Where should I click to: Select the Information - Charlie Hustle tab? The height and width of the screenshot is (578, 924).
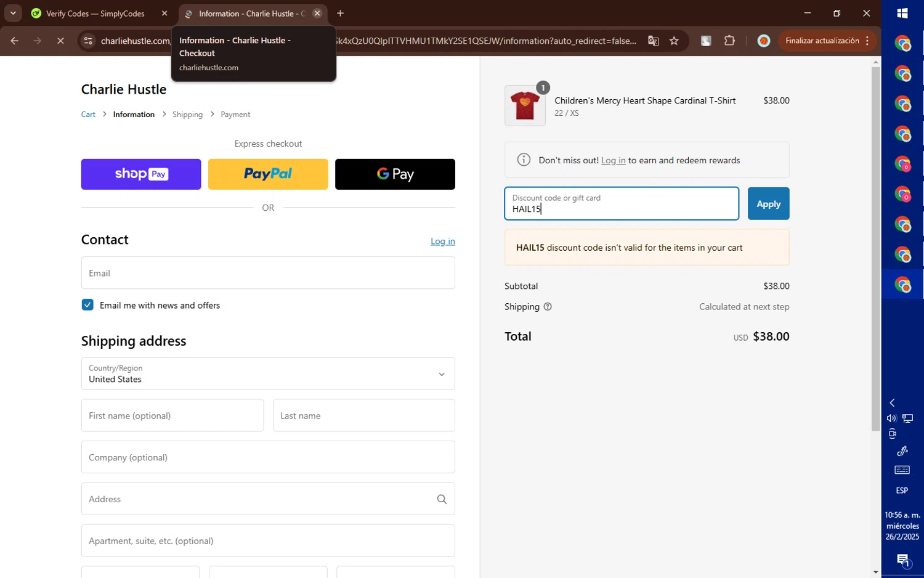pos(251,14)
